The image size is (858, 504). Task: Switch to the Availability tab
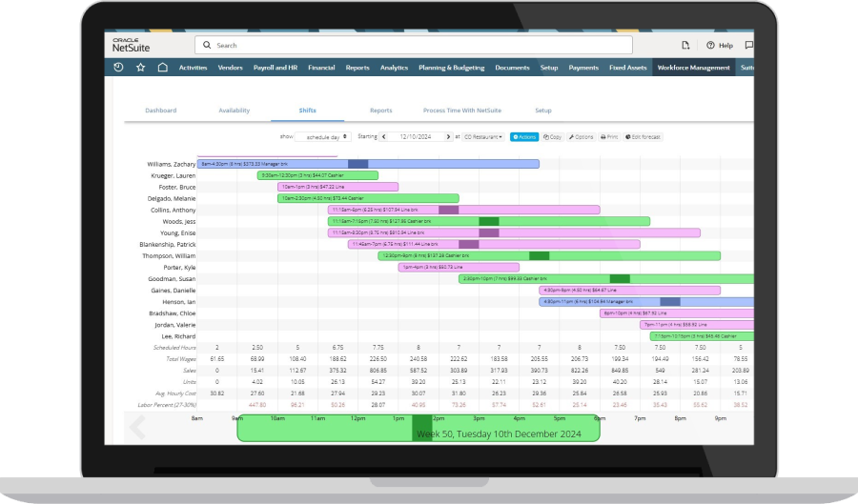(x=234, y=111)
